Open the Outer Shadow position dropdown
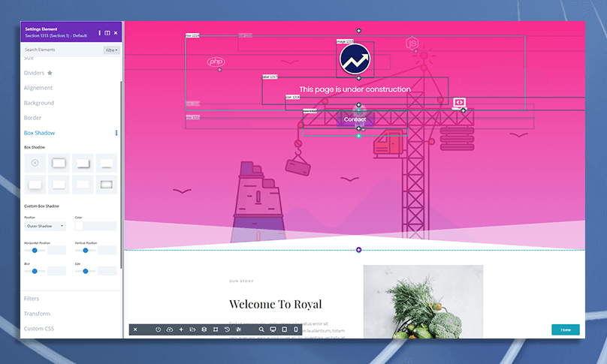Viewport: 607px width, 364px height. point(45,226)
